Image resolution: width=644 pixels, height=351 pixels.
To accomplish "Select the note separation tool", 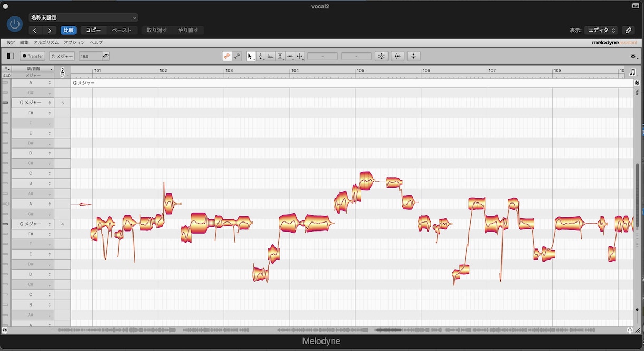I will point(300,56).
